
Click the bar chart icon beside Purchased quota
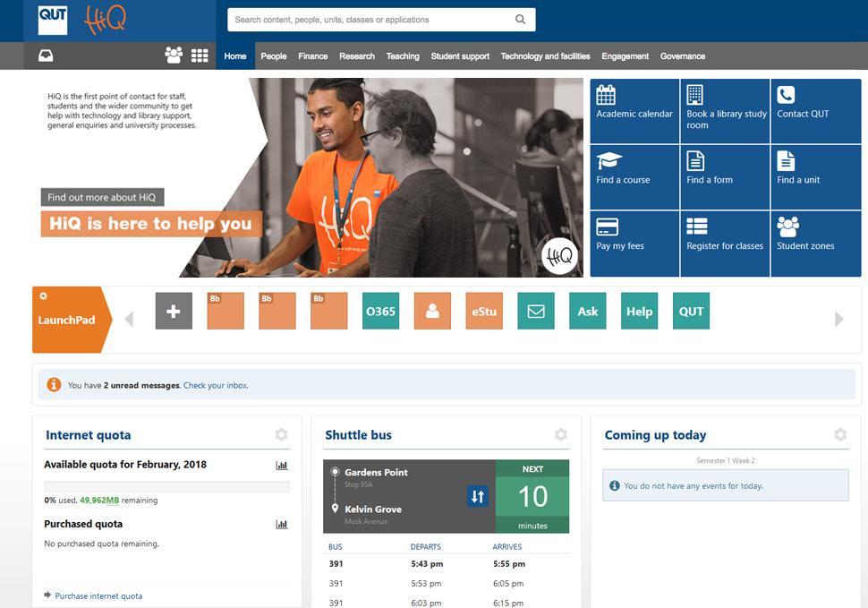tap(282, 525)
